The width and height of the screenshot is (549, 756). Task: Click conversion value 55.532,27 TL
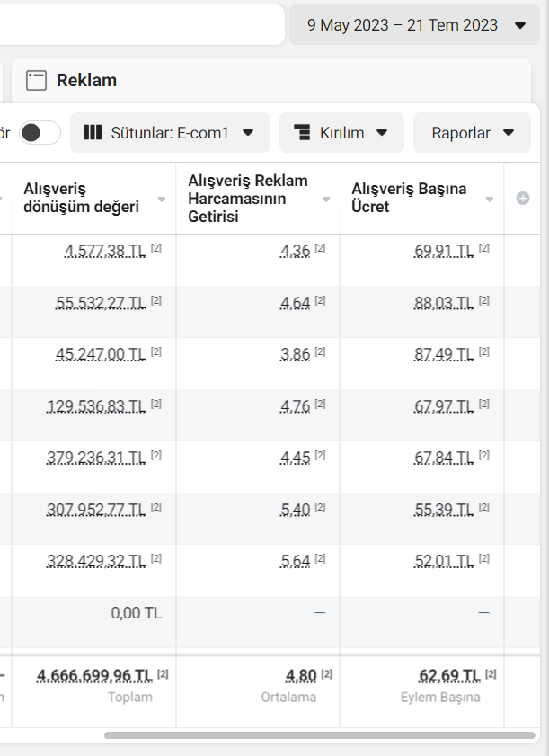(x=101, y=303)
